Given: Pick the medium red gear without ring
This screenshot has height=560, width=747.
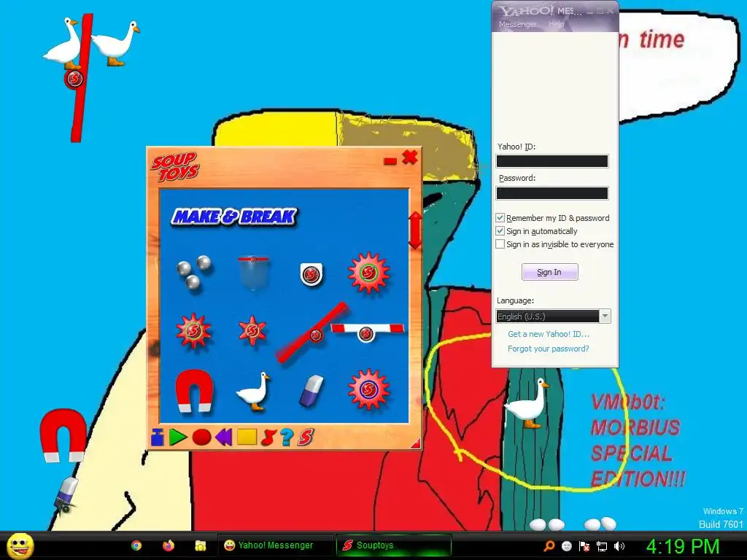Looking at the screenshot, I should [193, 330].
